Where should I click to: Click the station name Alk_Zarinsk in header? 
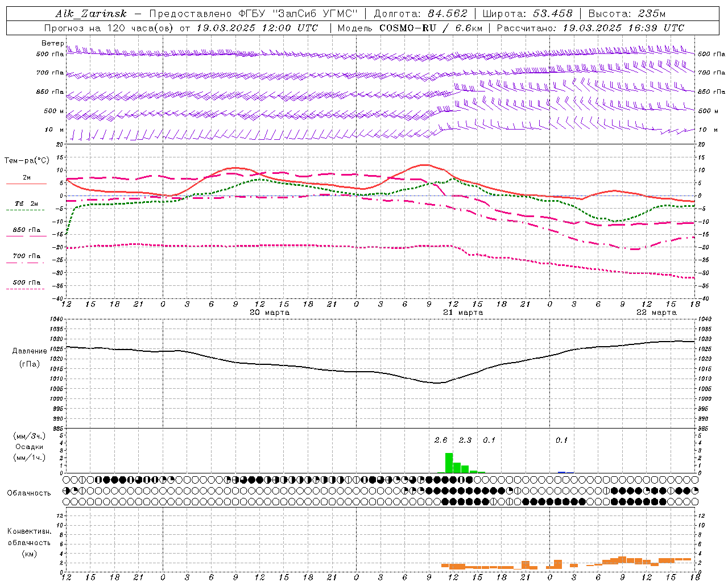[x=91, y=14]
